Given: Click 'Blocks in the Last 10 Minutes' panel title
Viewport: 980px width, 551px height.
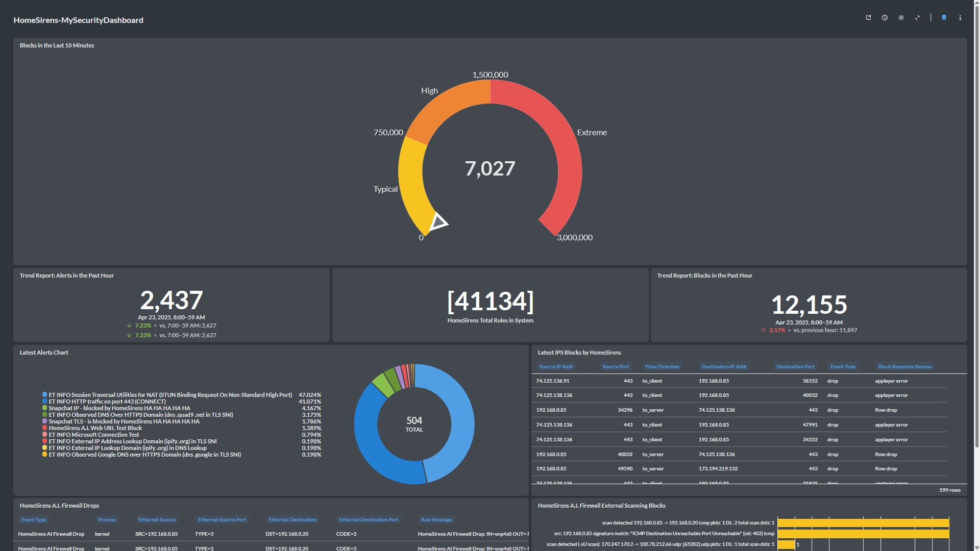Looking at the screenshot, I should point(57,45).
